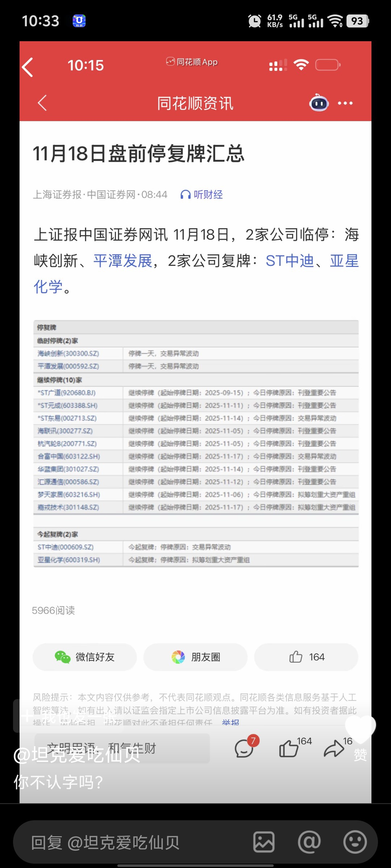This screenshot has height=868, width=391.
Task: Tap the Wi-Fi icon in the phone status bar
Action: [x=335, y=21]
